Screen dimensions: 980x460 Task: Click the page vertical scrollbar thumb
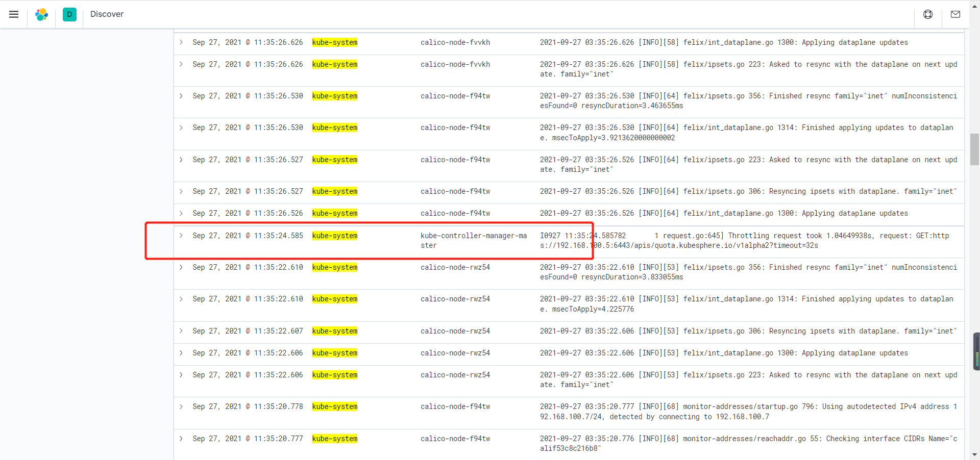coord(975,149)
